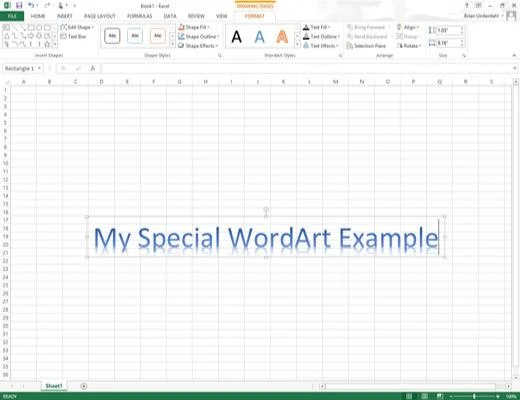Image resolution: width=520 pixels, height=400 pixels.
Task: Open the FORMULAS tab
Action: (140, 16)
